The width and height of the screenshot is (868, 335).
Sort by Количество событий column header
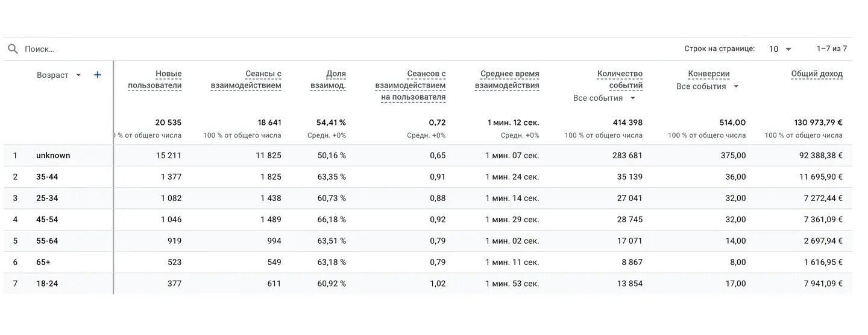620,80
